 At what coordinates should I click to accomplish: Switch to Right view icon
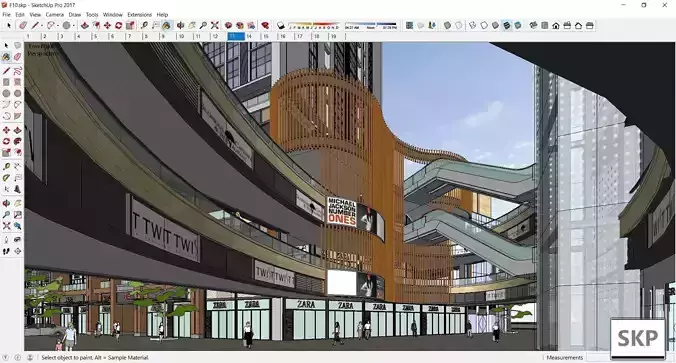567,25
